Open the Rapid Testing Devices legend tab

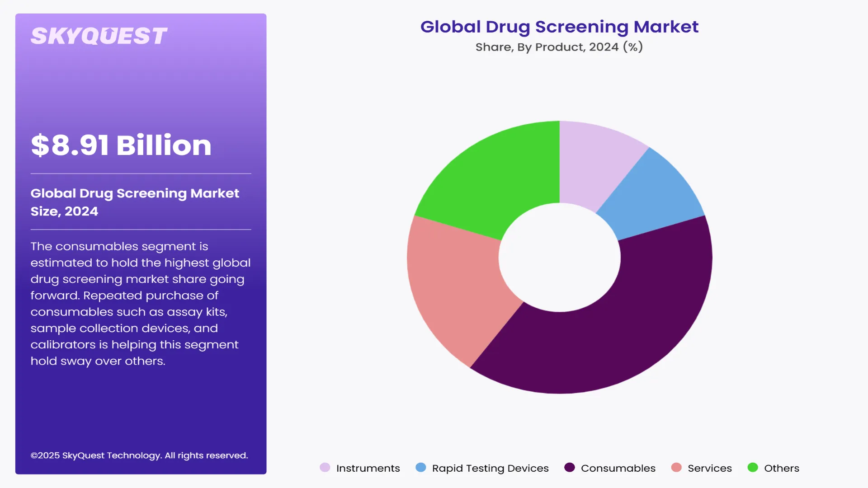490,468
